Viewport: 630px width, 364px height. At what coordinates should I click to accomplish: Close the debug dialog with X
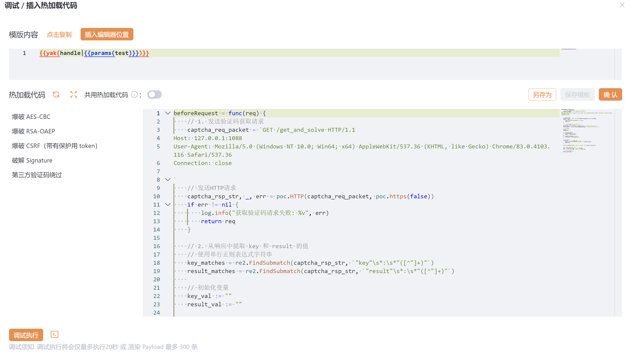pos(622,5)
